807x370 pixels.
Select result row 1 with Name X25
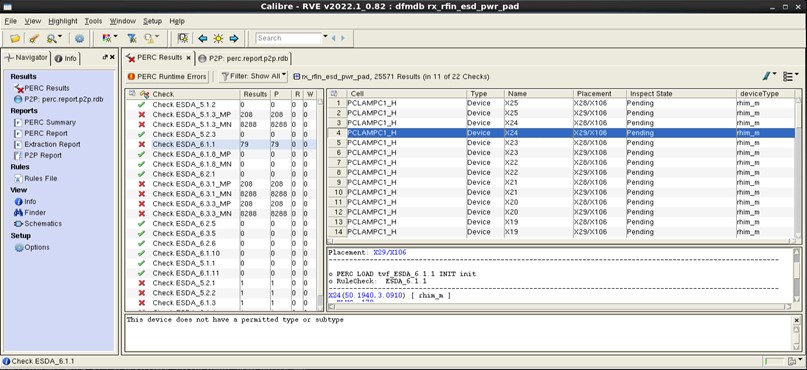coord(561,103)
